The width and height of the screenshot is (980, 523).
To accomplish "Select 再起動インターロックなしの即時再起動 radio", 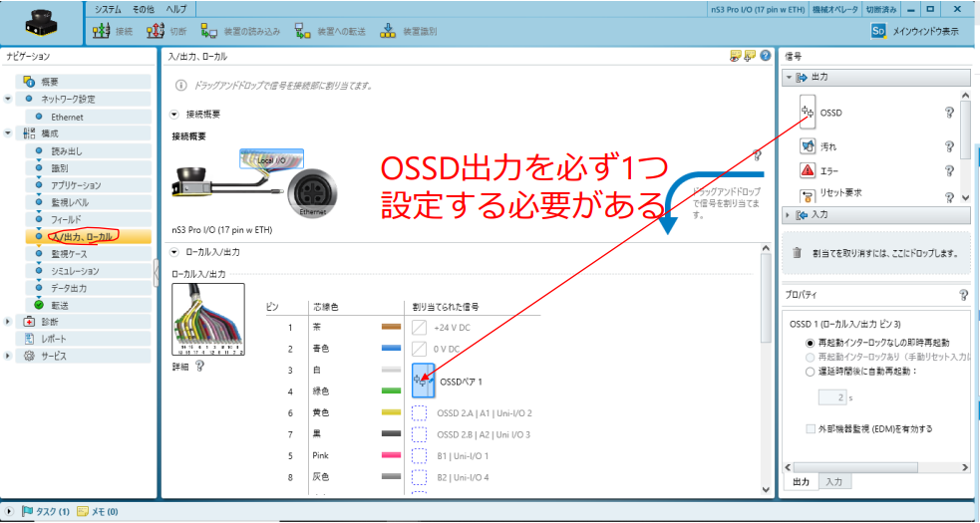I will tap(811, 343).
